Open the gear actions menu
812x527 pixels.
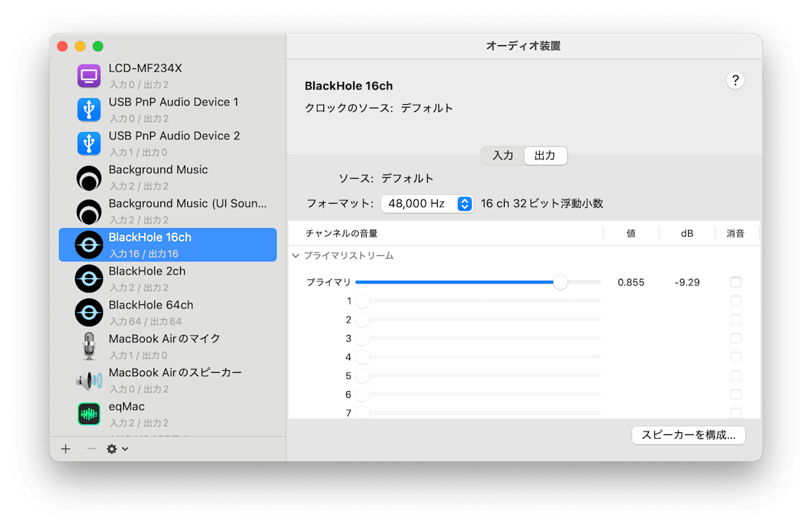point(117,449)
